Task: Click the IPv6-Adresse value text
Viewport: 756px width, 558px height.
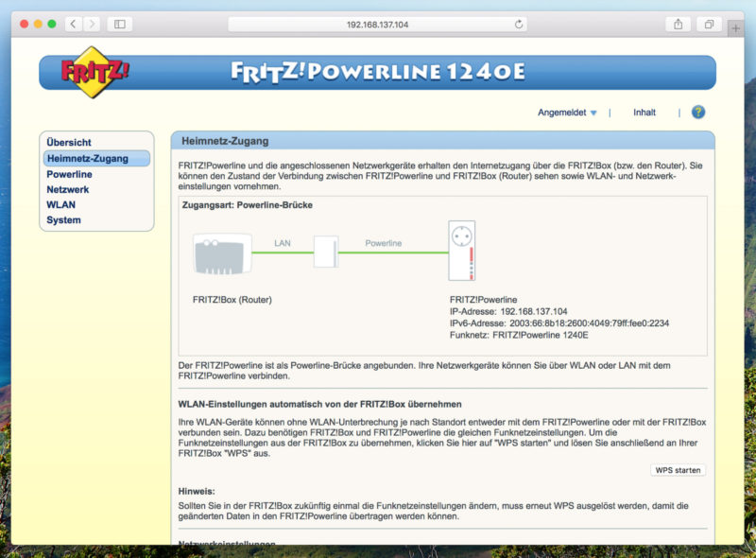Action: (589, 323)
